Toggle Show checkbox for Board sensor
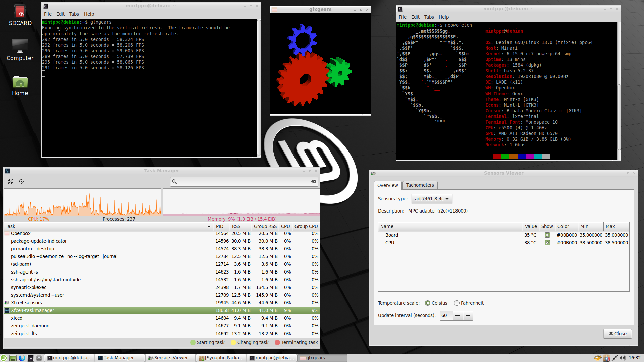Viewport: 644px width, 362px height. click(547, 235)
